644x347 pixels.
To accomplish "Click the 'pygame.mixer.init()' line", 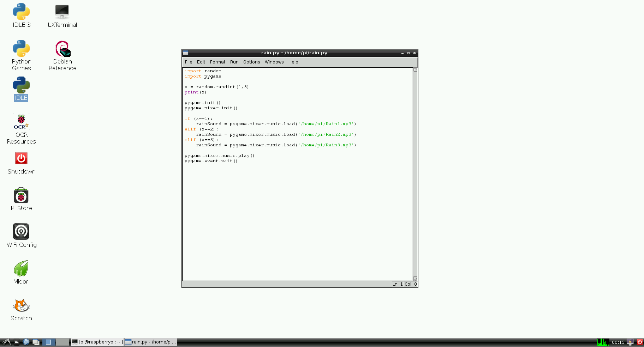I will tap(211, 108).
